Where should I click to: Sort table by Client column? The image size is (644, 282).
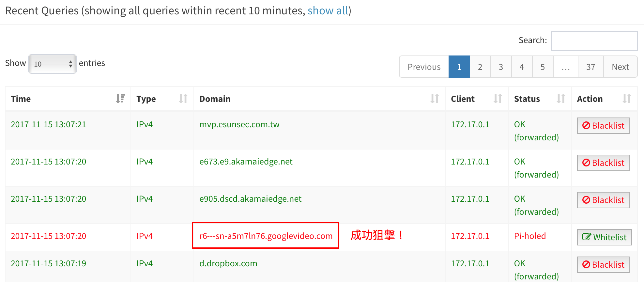pyautogui.click(x=498, y=99)
